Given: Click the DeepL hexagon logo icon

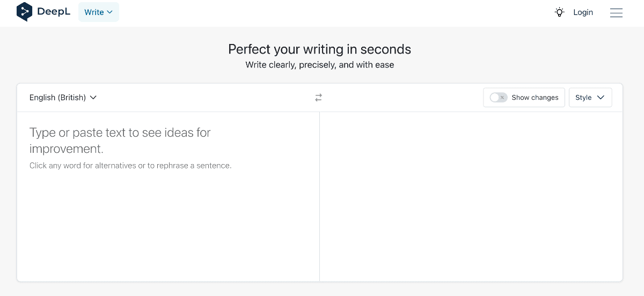Looking at the screenshot, I should point(25,12).
